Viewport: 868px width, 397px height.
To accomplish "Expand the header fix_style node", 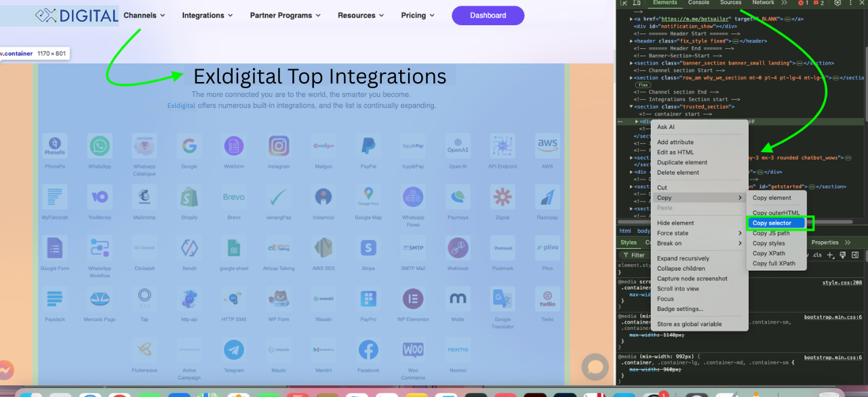I will tap(631, 41).
